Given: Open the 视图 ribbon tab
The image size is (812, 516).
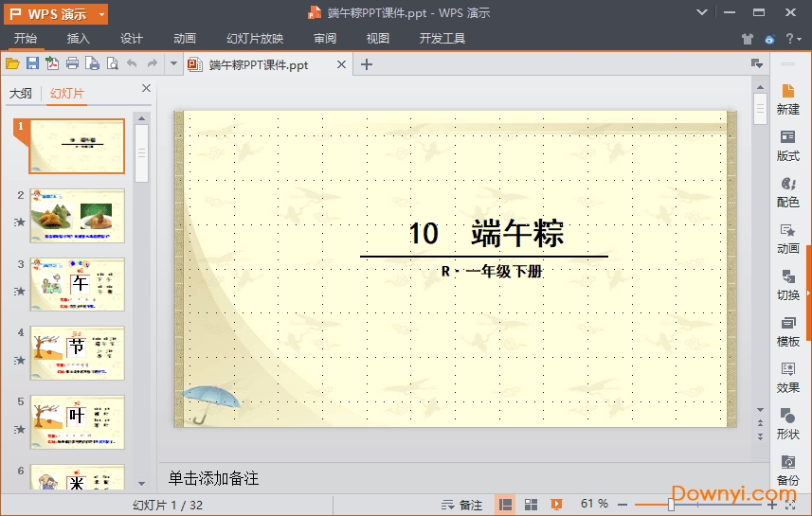Looking at the screenshot, I should 377,38.
